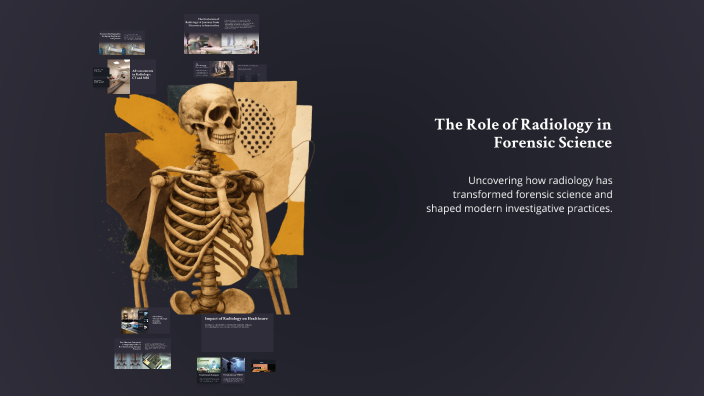Image resolution: width=704 pixels, height=396 pixels.
Task: Open the dark chart slide beside the skull
Action: [x=251, y=73]
